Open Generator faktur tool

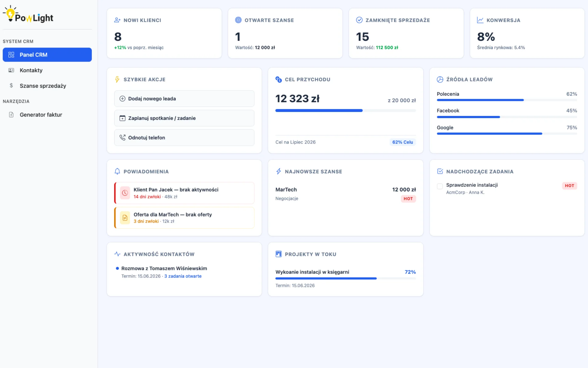tap(47, 115)
